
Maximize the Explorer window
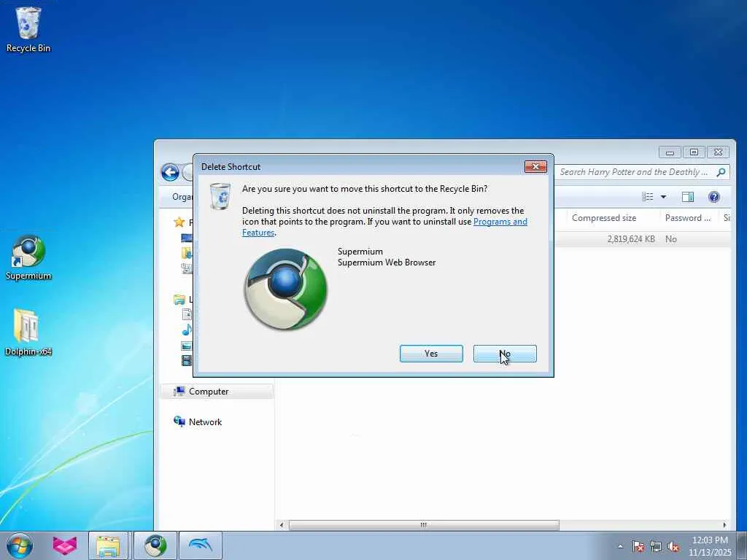(694, 152)
